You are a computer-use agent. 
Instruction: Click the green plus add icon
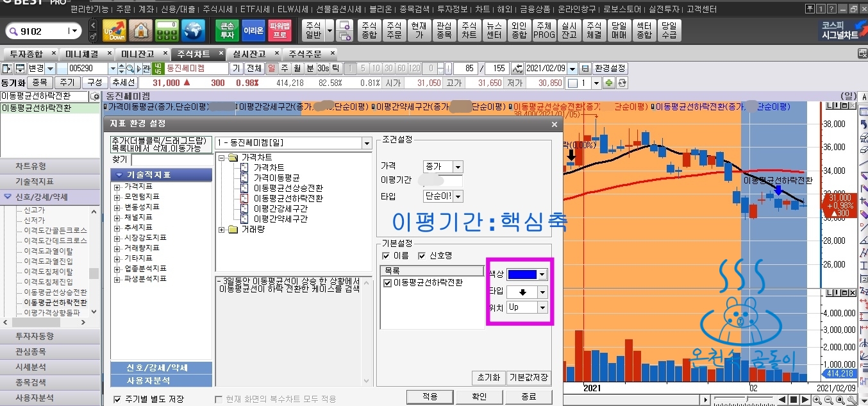[x=608, y=83]
